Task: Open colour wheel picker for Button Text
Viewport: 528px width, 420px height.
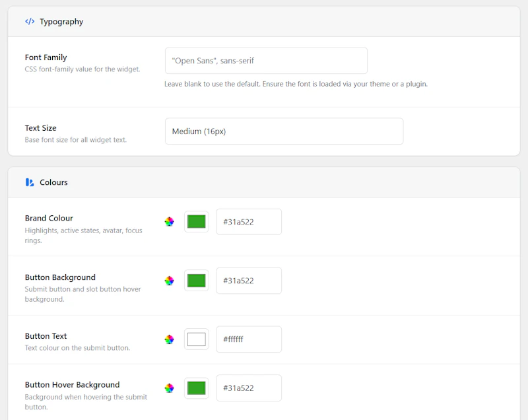Action: coord(170,339)
